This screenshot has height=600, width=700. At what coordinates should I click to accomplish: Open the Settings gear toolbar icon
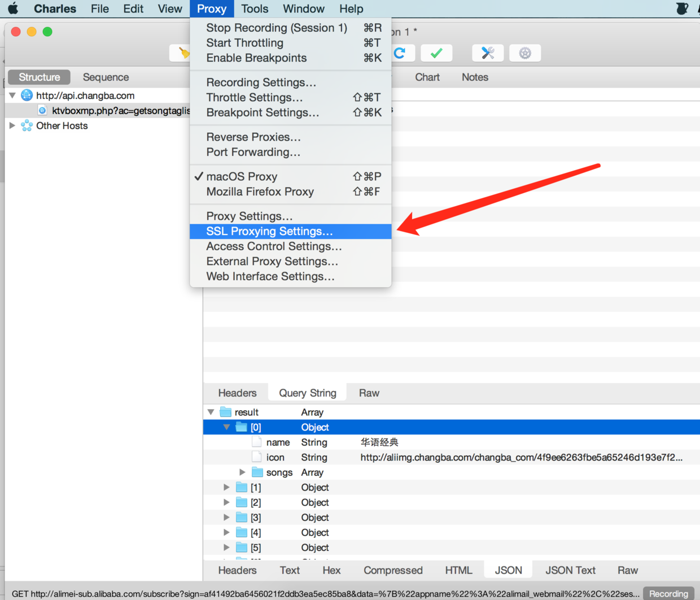point(525,53)
